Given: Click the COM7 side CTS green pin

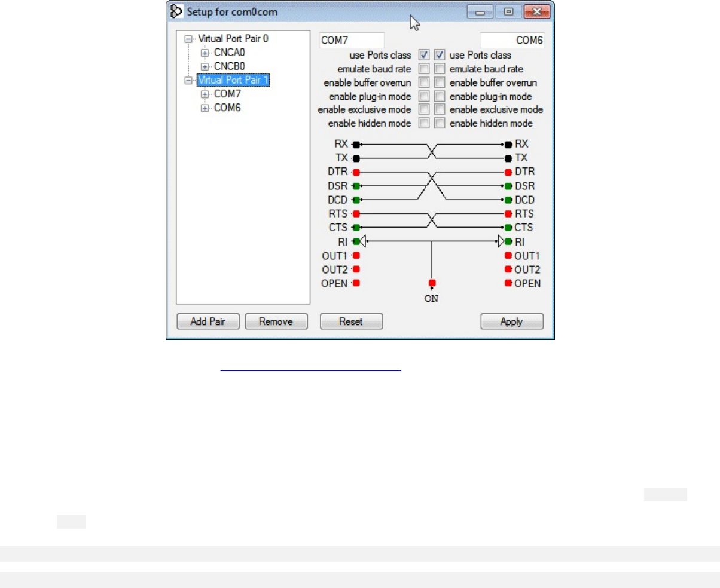Looking at the screenshot, I should pos(356,228).
